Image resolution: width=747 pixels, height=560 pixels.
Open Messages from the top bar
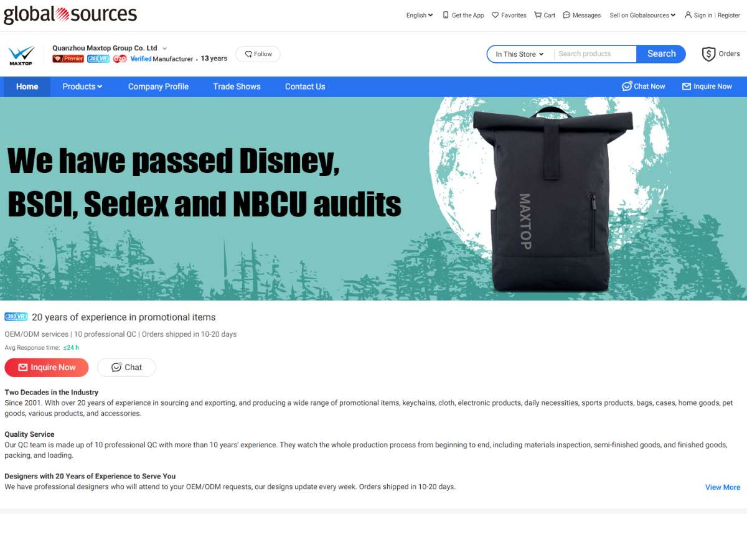[x=582, y=16]
